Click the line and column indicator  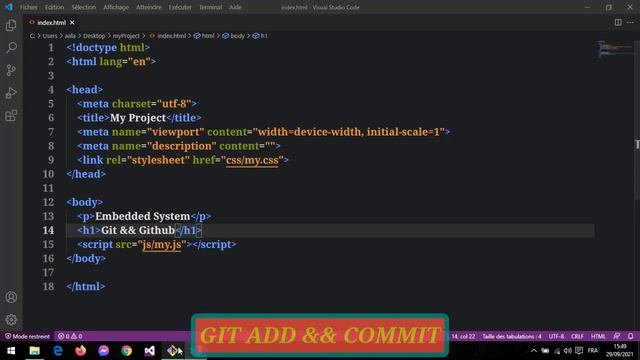(x=463, y=336)
